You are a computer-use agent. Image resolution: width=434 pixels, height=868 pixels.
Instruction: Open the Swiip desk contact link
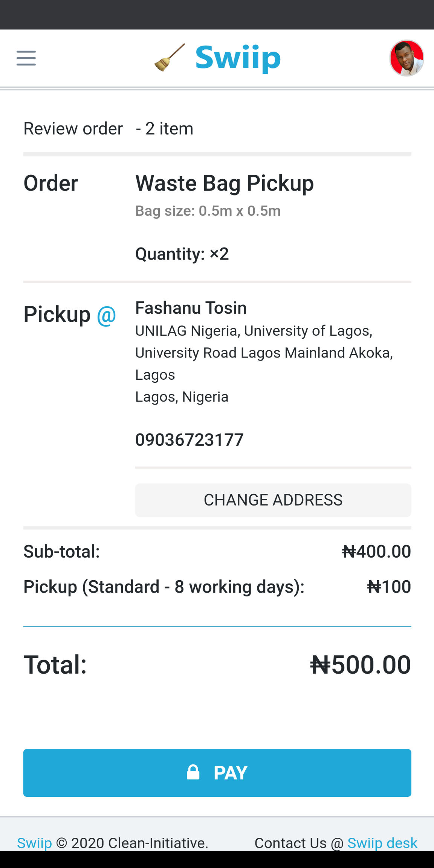pyautogui.click(x=382, y=843)
